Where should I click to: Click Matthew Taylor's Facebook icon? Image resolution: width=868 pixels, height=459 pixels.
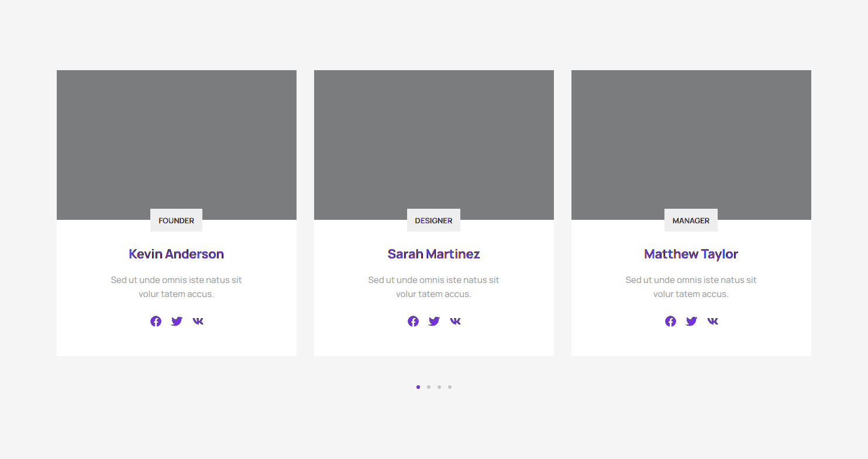point(670,321)
